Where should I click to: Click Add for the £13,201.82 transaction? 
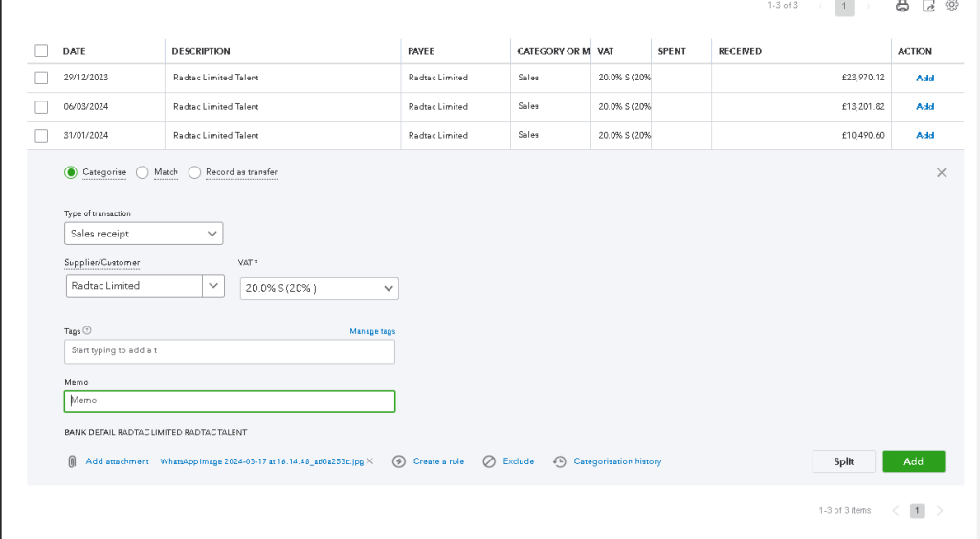925,107
